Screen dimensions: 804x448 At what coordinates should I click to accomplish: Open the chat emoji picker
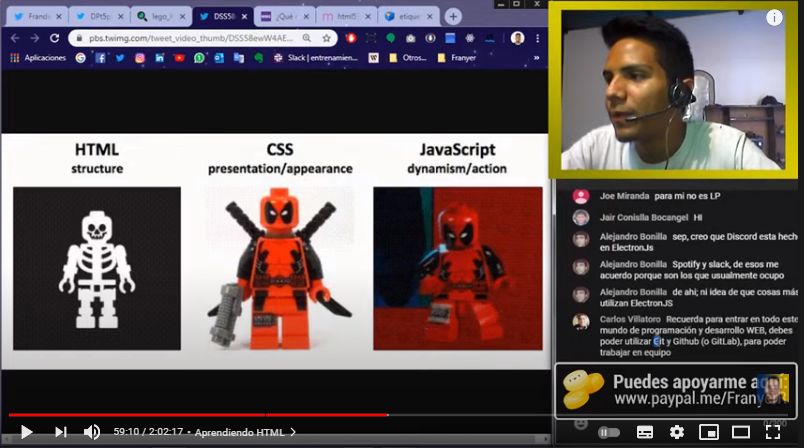[580, 424]
